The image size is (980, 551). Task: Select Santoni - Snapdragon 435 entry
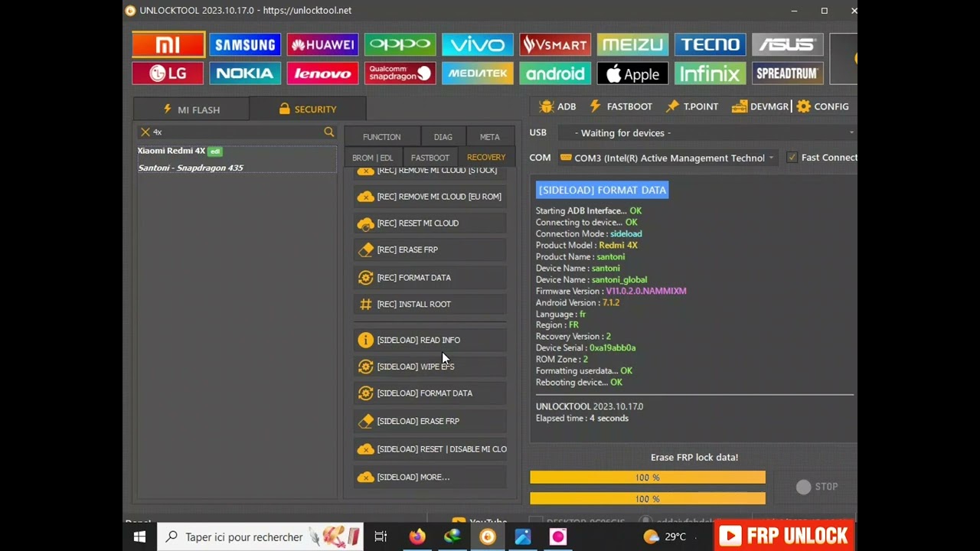(x=191, y=168)
